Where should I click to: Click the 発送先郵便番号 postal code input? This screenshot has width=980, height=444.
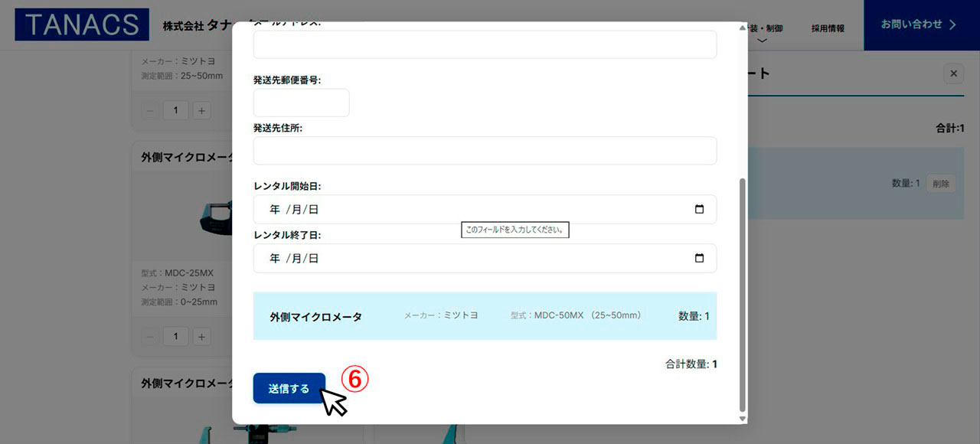pyautogui.click(x=301, y=103)
